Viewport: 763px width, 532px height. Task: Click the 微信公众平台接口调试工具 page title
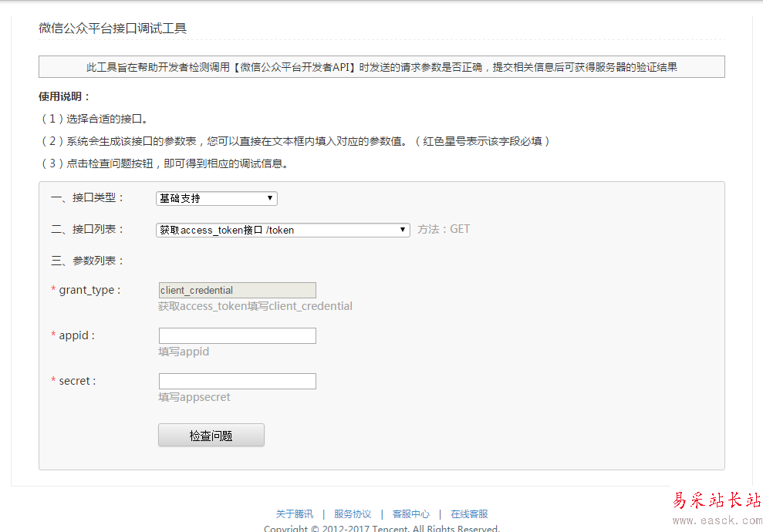click(x=113, y=29)
